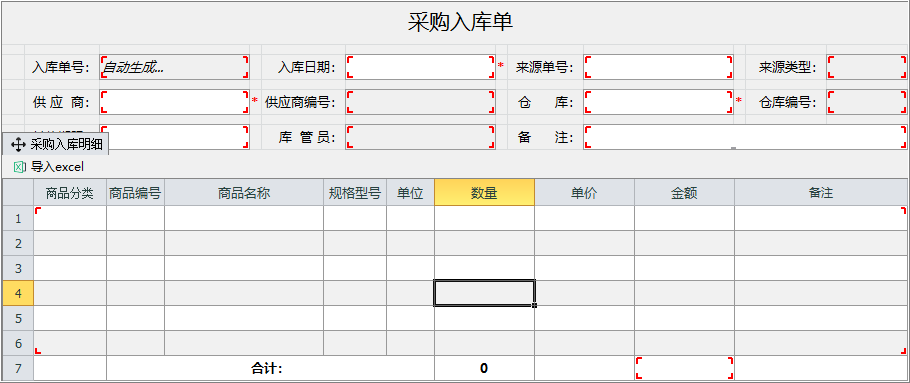The height and width of the screenshot is (383, 910).
Task: Click the 库管员 label
Action: (307, 138)
